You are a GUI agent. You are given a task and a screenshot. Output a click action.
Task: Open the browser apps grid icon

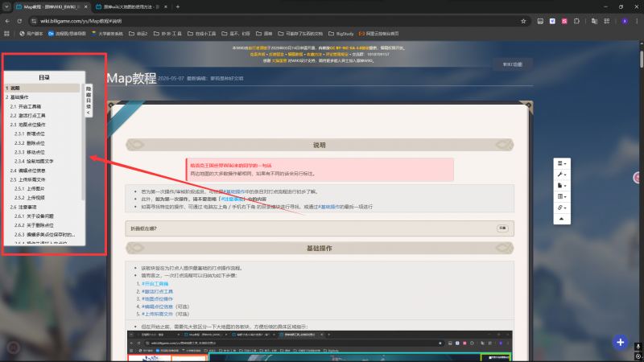tap(6, 34)
